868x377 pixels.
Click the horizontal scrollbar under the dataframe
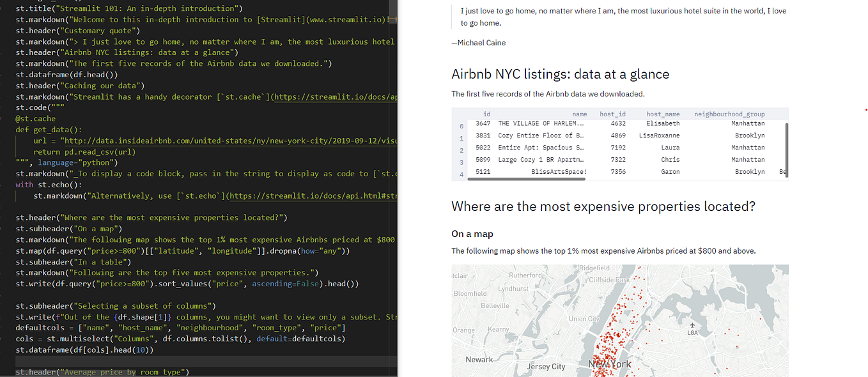[x=525, y=179]
